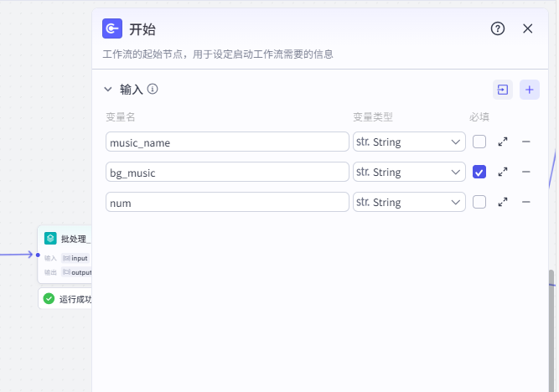Add a new input variable

[529, 90]
